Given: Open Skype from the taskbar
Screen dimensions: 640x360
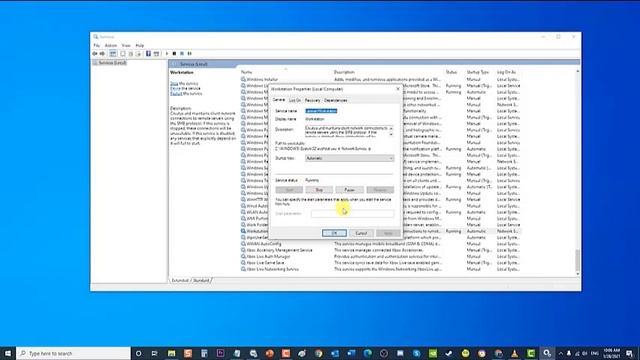Looking at the screenshot, I should point(416,353).
